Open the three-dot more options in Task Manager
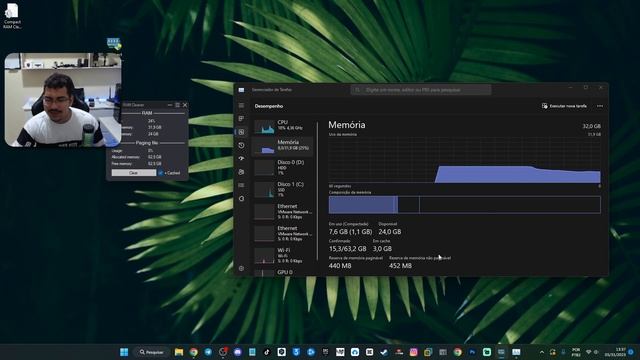The width and height of the screenshot is (640, 360). [x=600, y=106]
